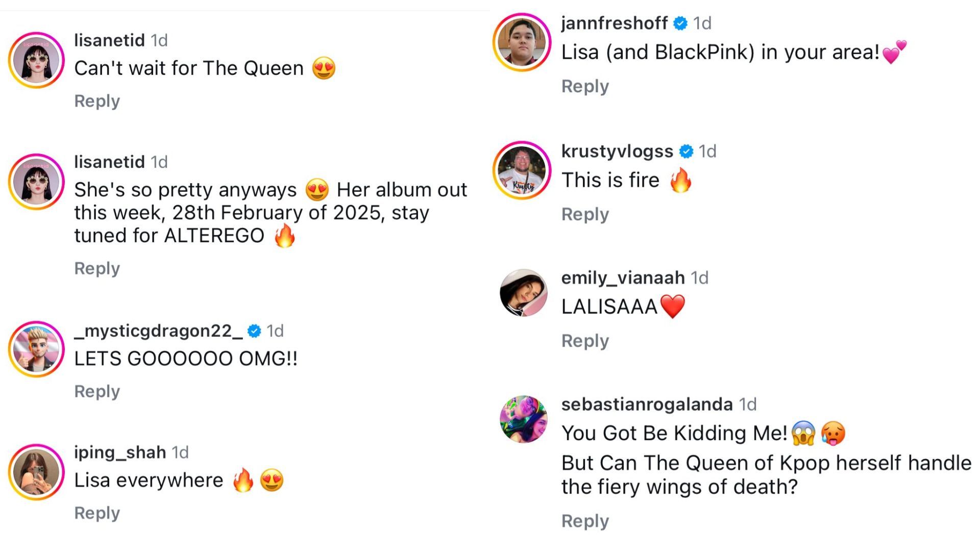Screen dimensions: 980x551
Task: Click verified badge next to krustyvlogss
Action: (686, 152)
